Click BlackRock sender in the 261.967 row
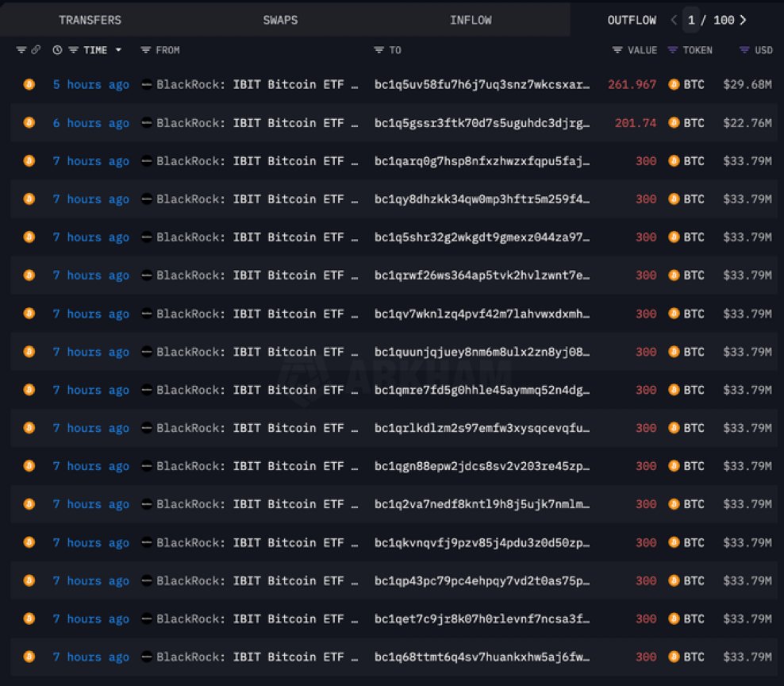The image size is (784, 686). (250, 85)
